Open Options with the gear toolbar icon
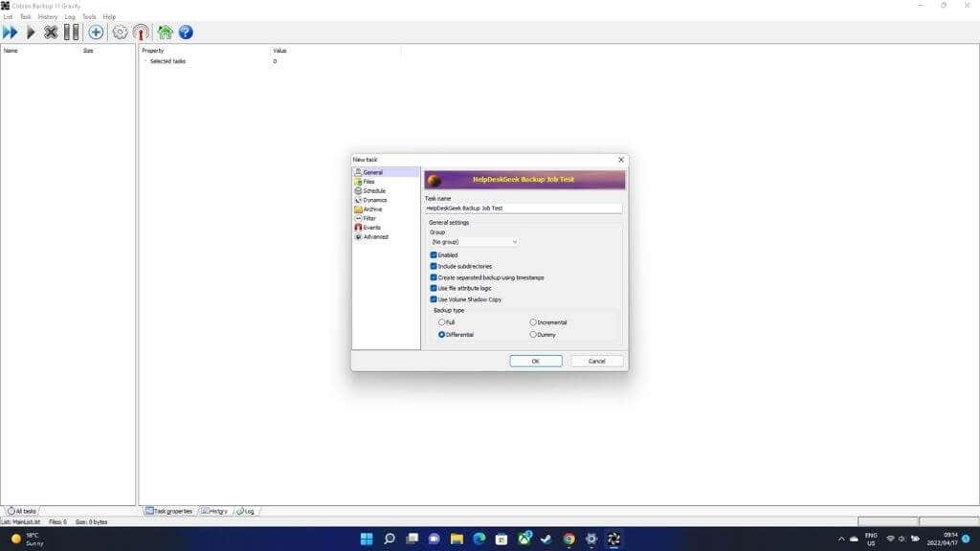980x551 pixels. click(x=120, y=33)
